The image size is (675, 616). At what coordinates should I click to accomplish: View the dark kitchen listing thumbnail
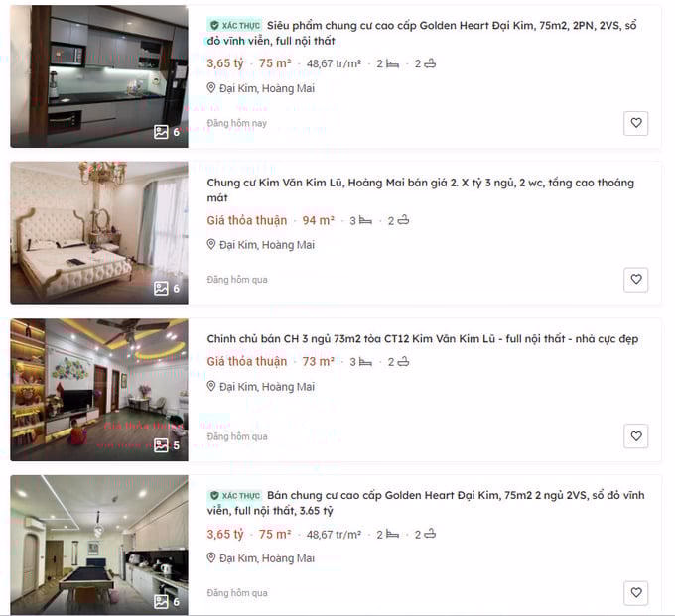click(x=99, y=76)
